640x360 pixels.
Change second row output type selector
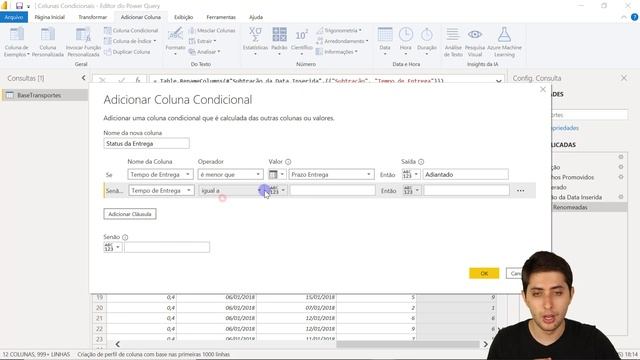[x=411, y=191]
